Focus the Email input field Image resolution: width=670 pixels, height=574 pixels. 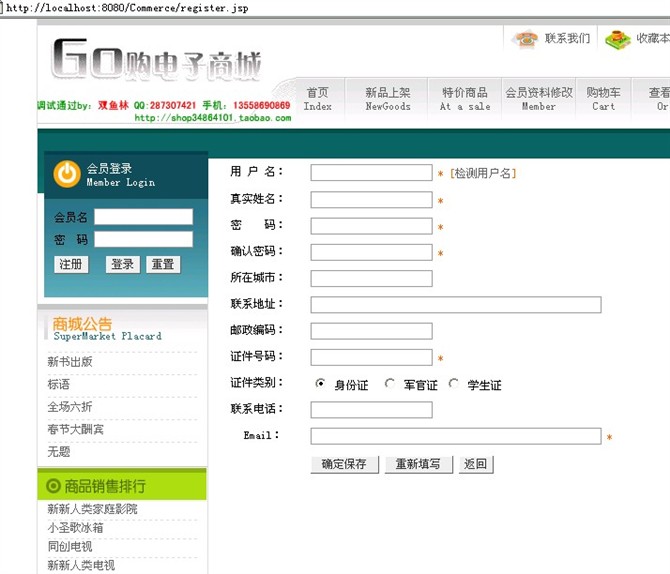[456, 436]
